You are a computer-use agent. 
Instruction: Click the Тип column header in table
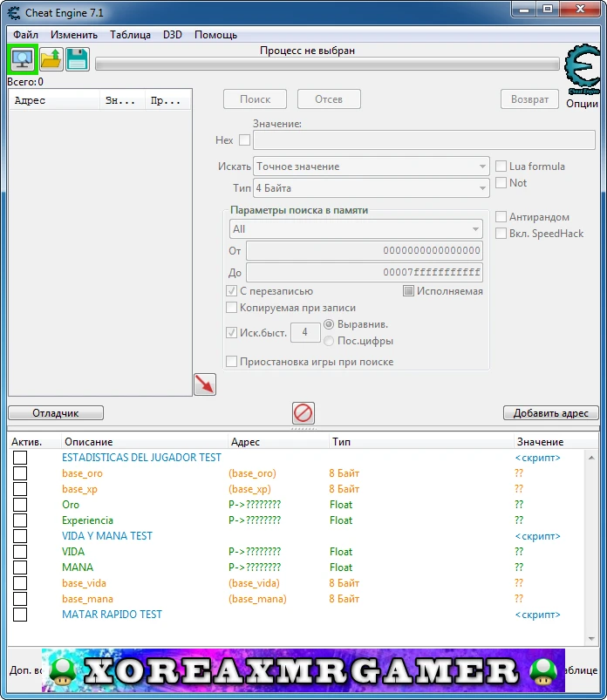coord(421,441)
